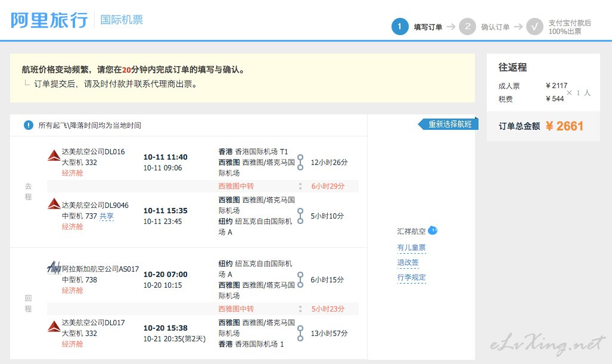Click the agent name 汇祥航空
The image size is (612, 364).
click(x=411, y=231)
